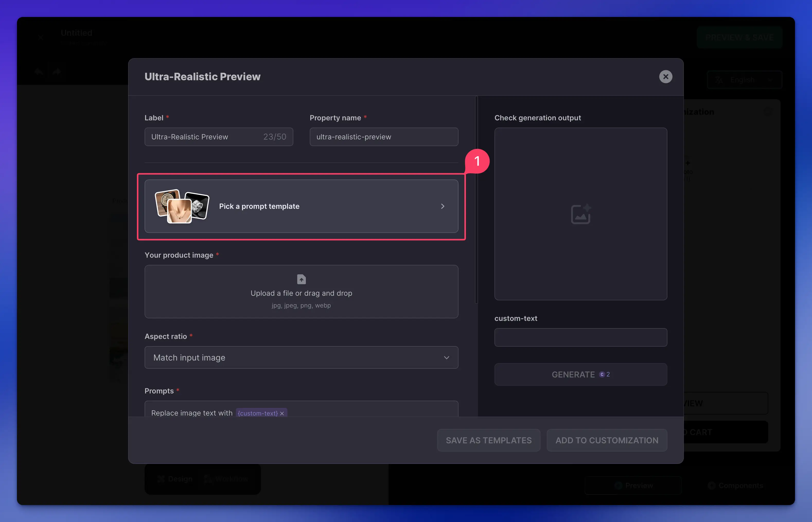Click the credits coin icon on Generate
The image size is (812, 522).
click(x=602, y=374)
